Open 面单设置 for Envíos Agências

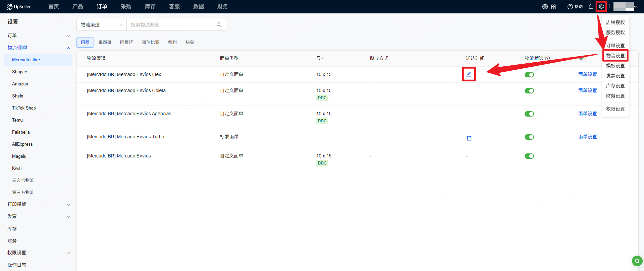click(588, 114)
